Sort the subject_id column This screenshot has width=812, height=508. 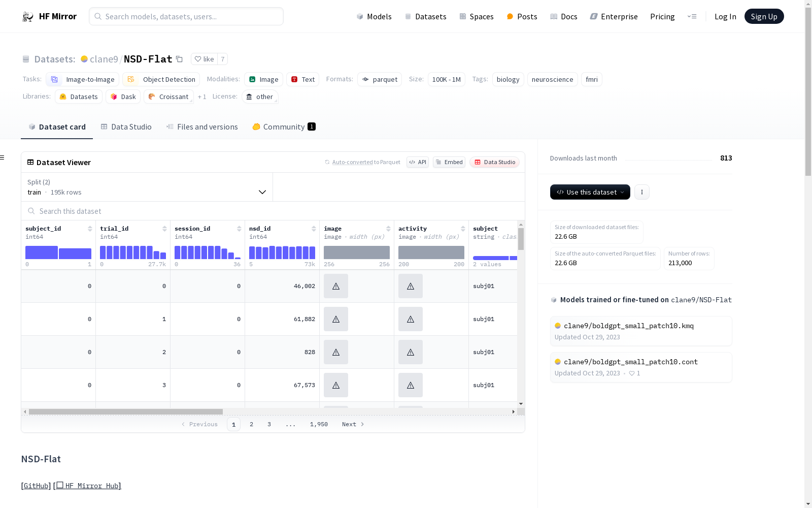point(90,229)
